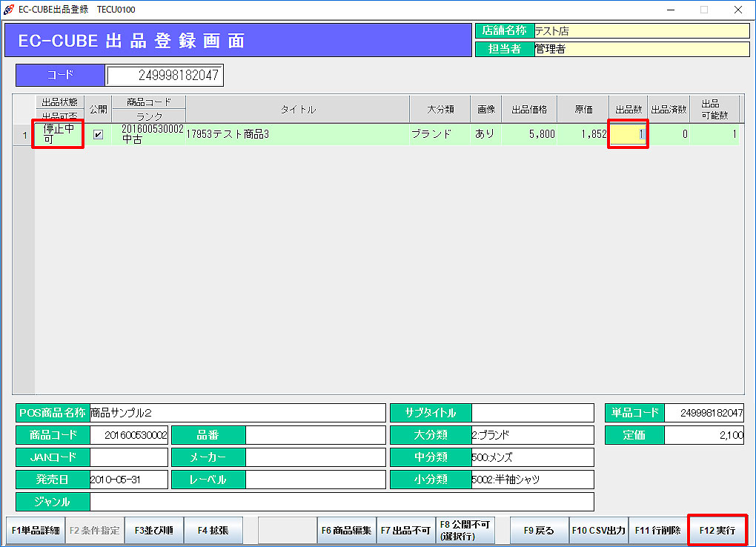Click the POS商品名称 field
Screen dimensions: 756x547
(237, 413)
